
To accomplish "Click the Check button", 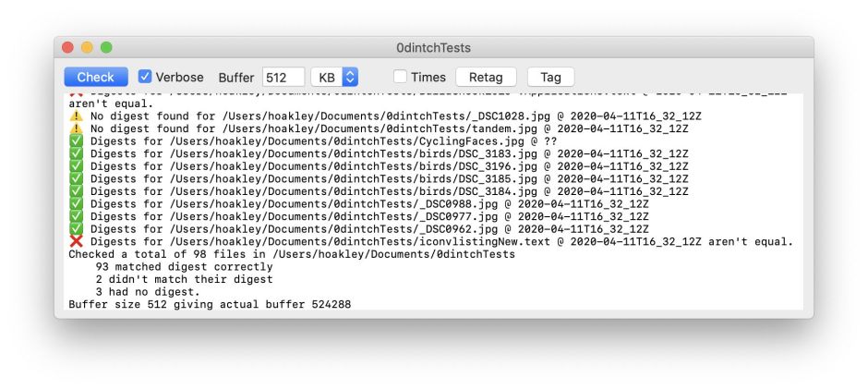I will [95, 77].
